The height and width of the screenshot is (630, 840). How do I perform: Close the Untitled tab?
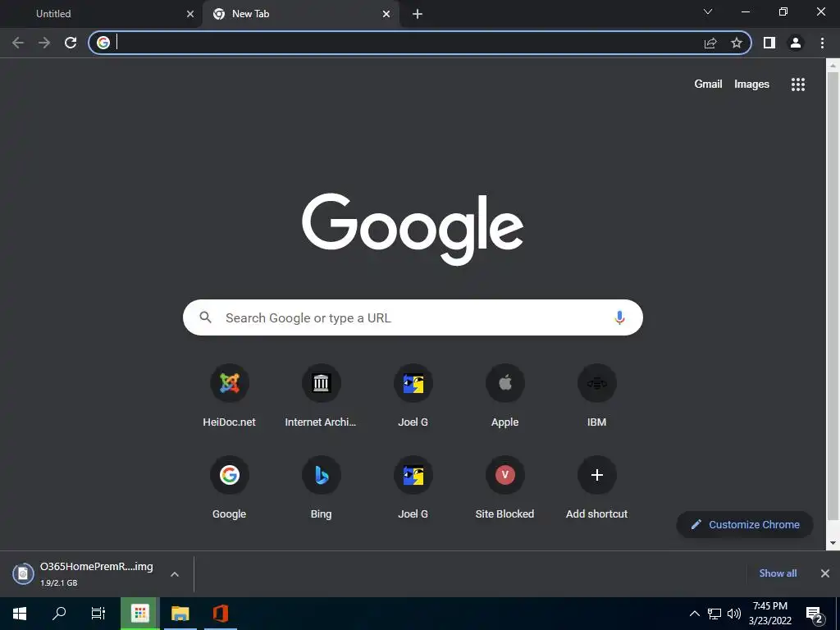pos(190,14)
